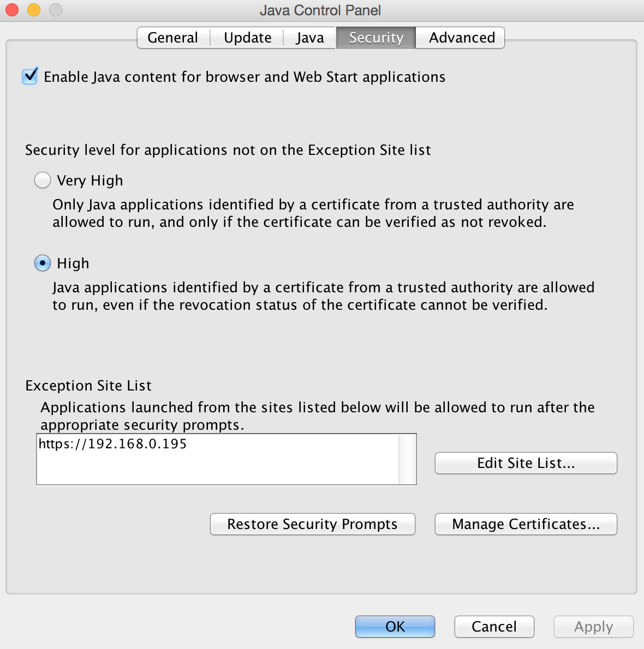Click the Java Control Panel title bar
This screenshot has width=644, height=649.
pos(320,10)
